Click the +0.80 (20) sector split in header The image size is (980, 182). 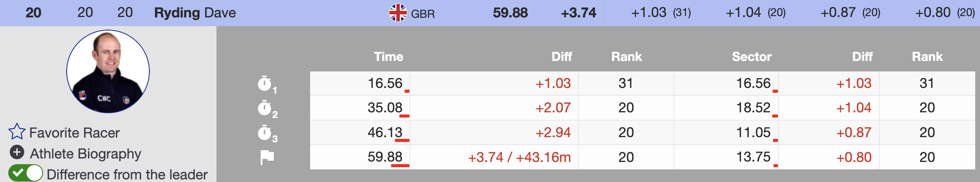click(945, 13)
